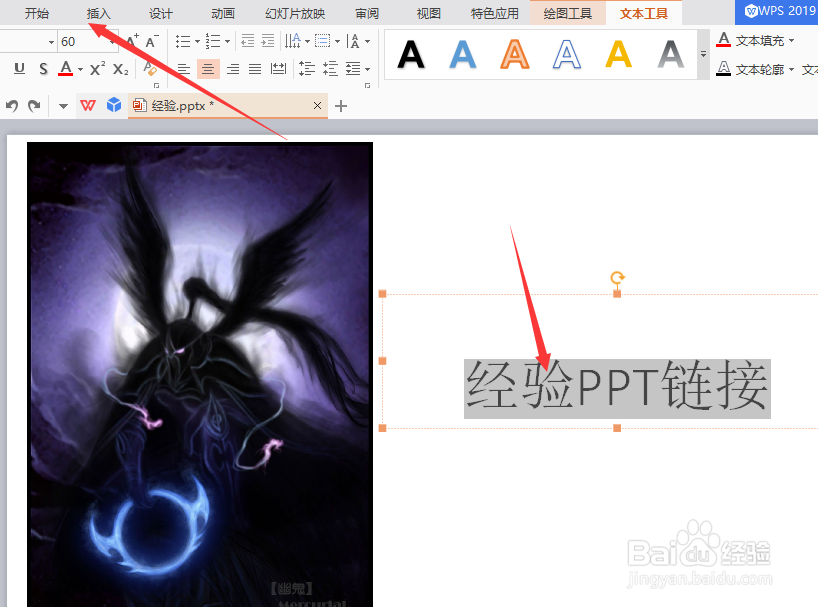Open the 视图 ribbon tab
Screen dimensions: 818x607
pos(429,13)
